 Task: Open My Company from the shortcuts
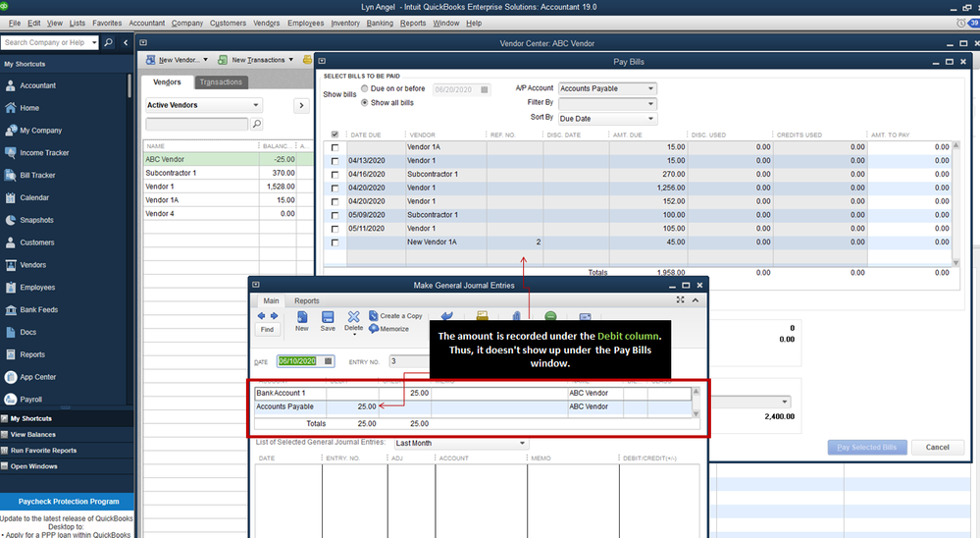pos(40,131)
